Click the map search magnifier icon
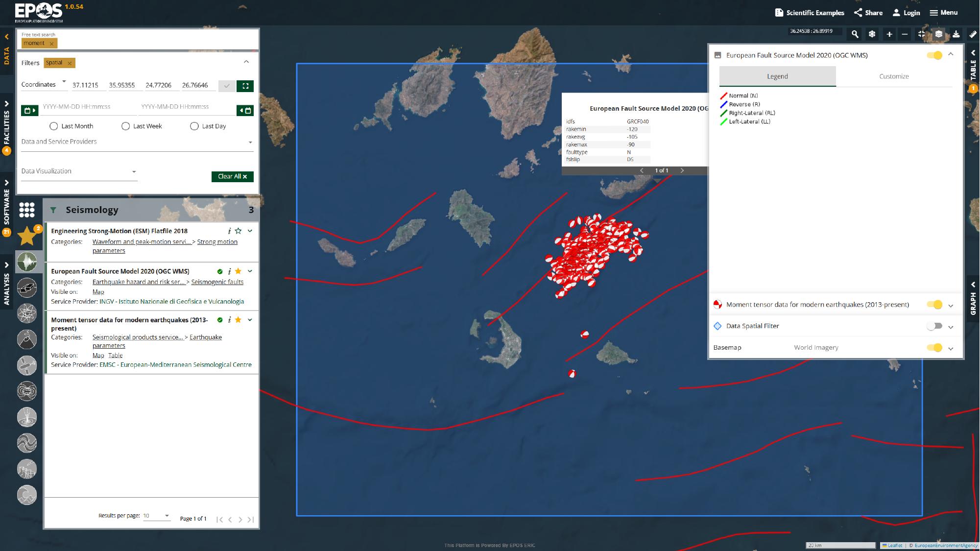Screen dimensions: 980x551 click(855, 34)
